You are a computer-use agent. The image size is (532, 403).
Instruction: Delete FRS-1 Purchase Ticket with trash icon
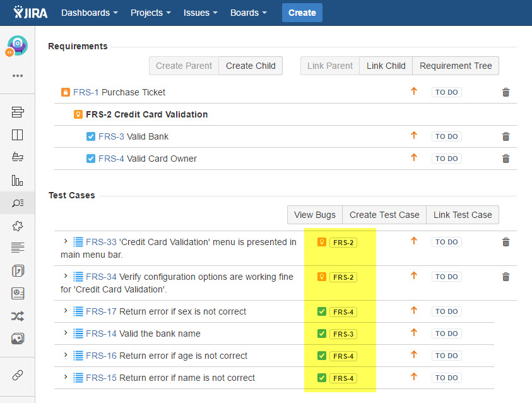pos(505,92)
